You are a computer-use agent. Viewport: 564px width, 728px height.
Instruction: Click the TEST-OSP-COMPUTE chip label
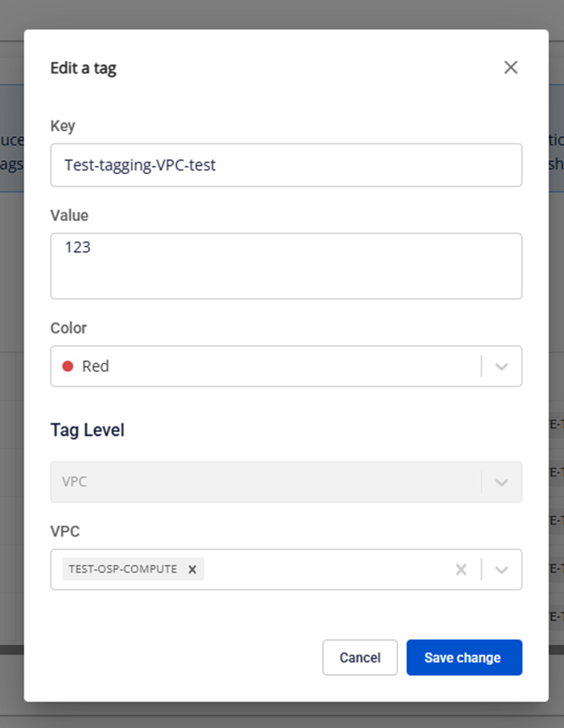[123, 570]
